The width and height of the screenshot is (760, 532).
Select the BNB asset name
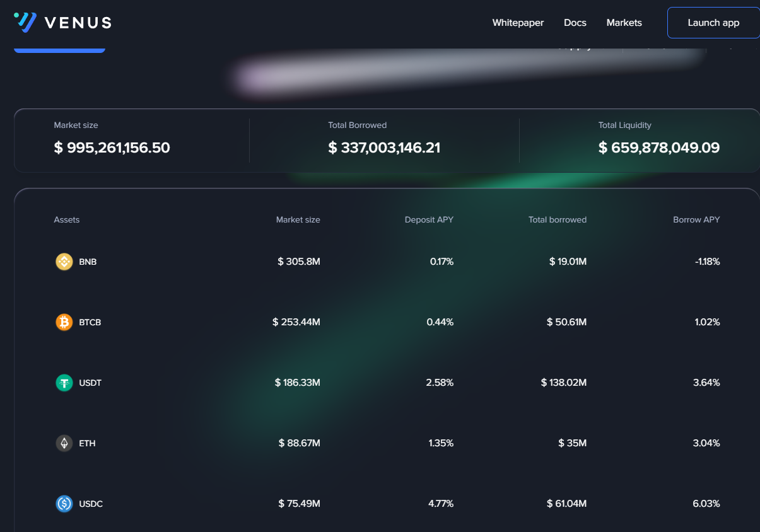88,262
